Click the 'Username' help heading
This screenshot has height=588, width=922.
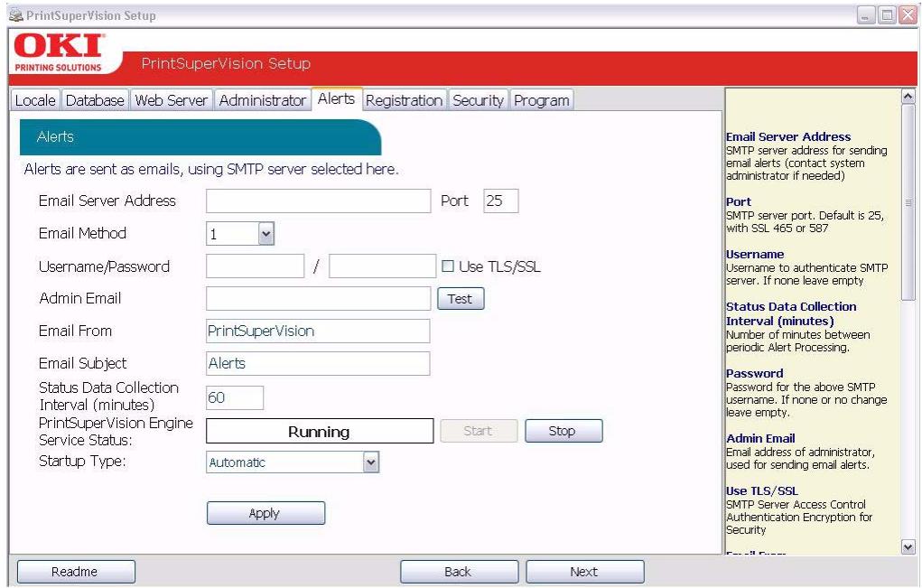point(755,255)
